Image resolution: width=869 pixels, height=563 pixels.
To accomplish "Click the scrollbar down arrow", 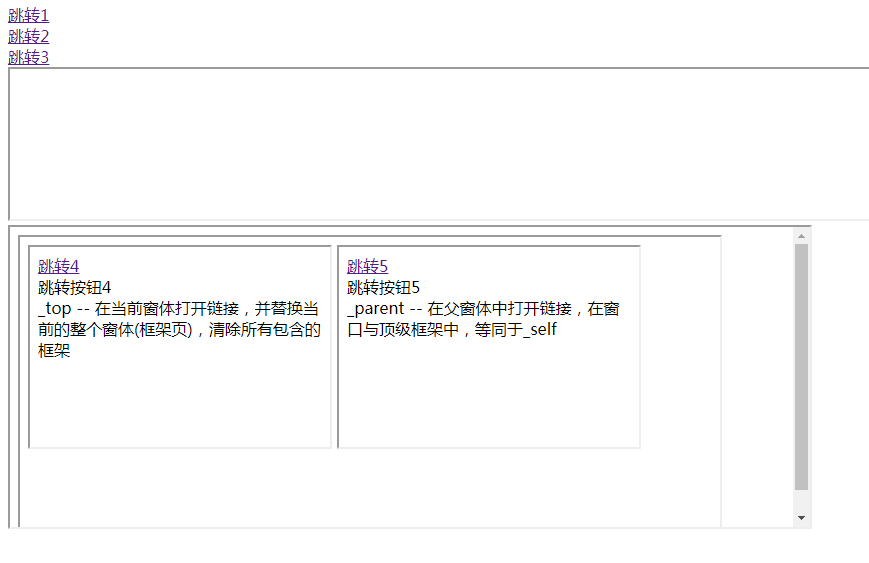I will tap(801, 518).
